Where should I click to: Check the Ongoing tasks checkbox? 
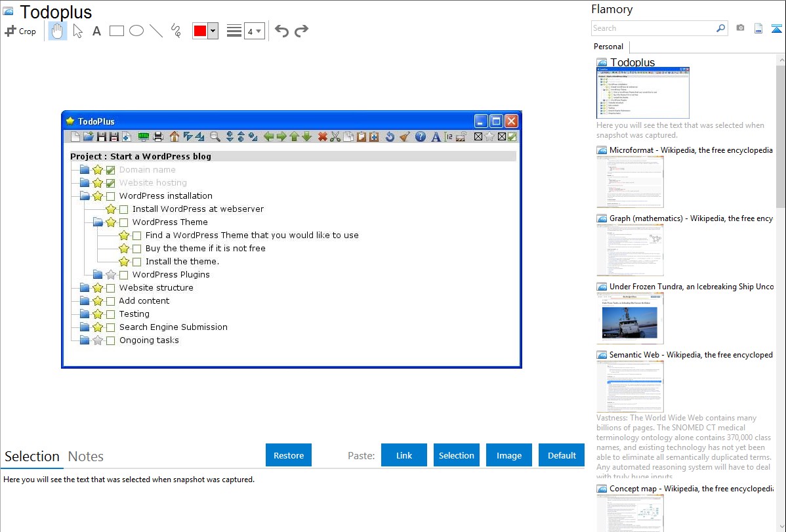111,340
